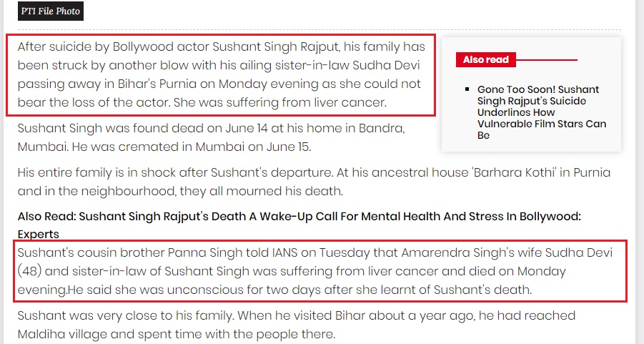The image size is (644, 344).
Task: Click the paragraph about Sushant found dead June 14
Action: pos(211,137)
